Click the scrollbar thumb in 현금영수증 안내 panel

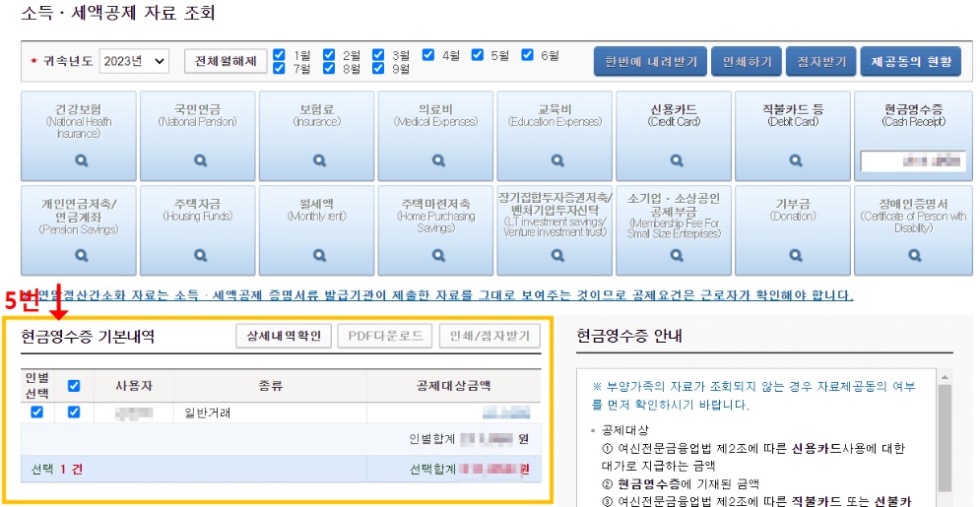click(945, 437)
